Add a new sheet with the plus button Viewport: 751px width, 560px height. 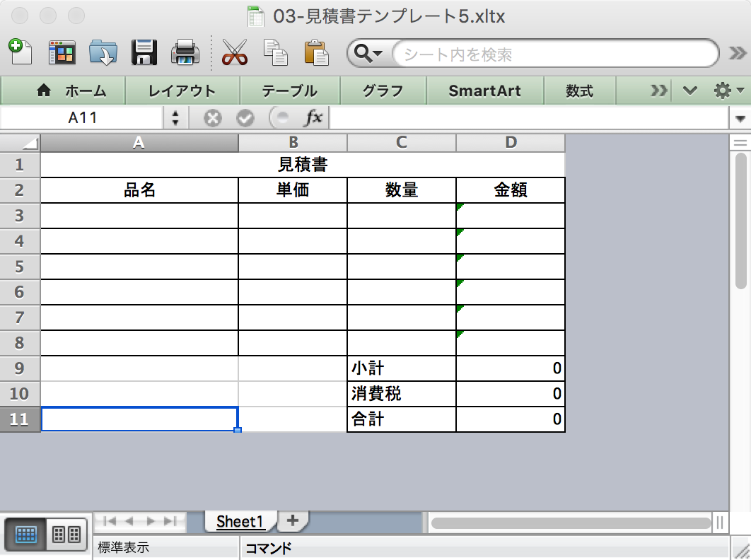click(292, 521)
